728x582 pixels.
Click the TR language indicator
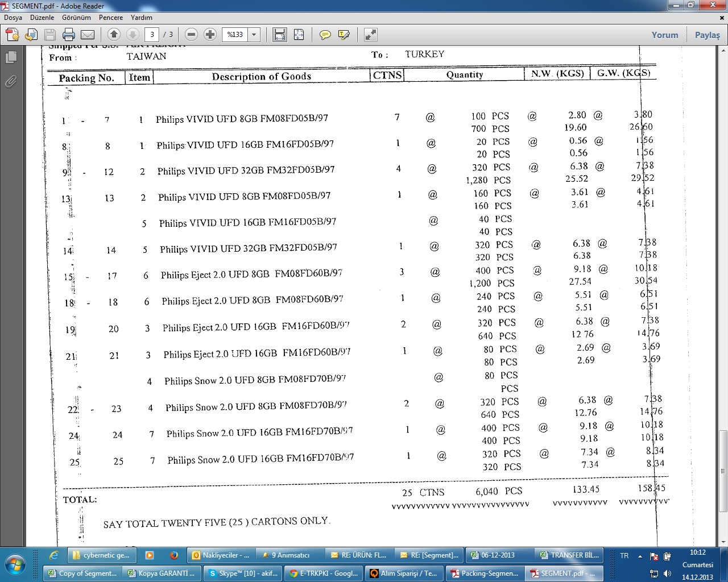tap(624, 556)
